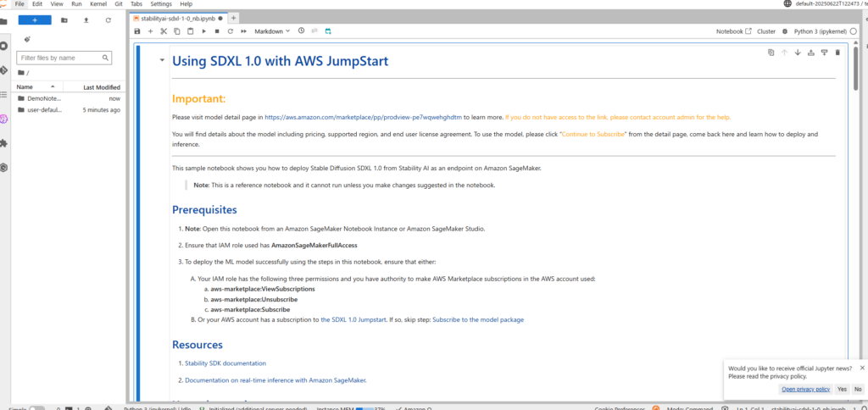Delete the cell with trash icon
868x410 pixels.
click(837, 53)
